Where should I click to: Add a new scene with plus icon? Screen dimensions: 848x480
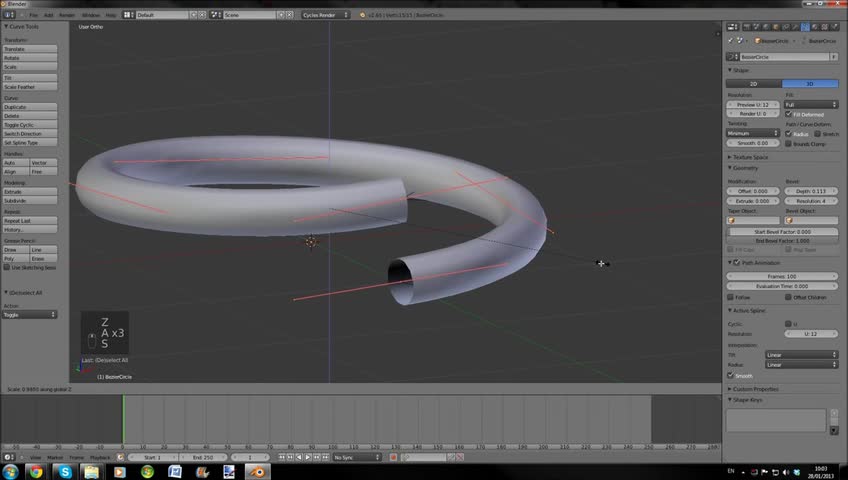pyautogui.click(x=281, y=15)
